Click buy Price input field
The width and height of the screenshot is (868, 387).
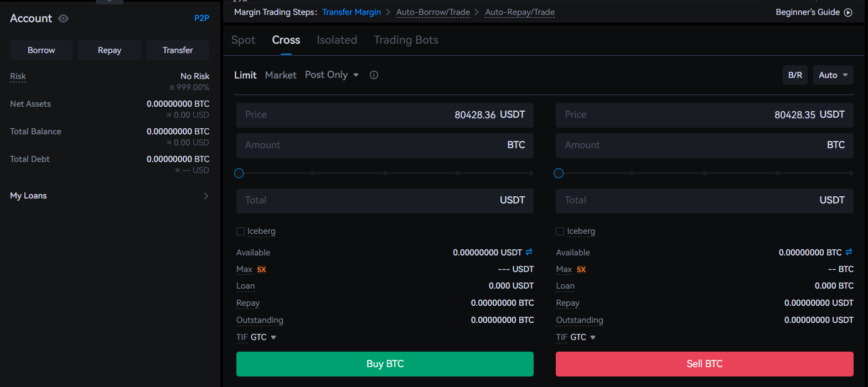click(x=385, y=115)
